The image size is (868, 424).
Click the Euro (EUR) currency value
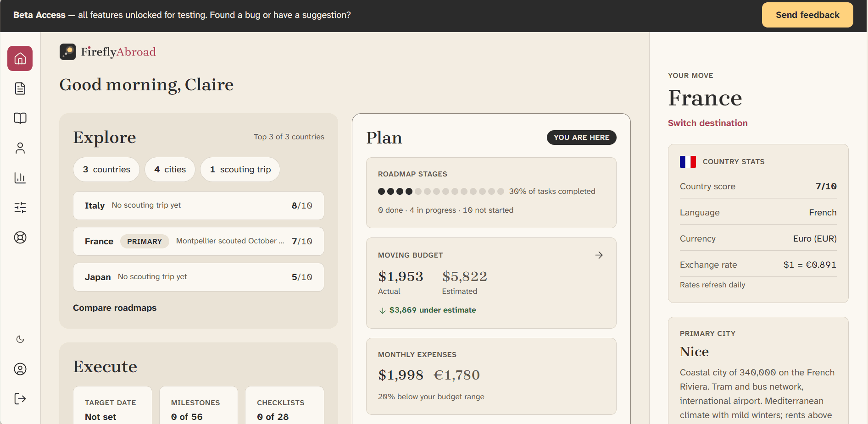(815, 238)
